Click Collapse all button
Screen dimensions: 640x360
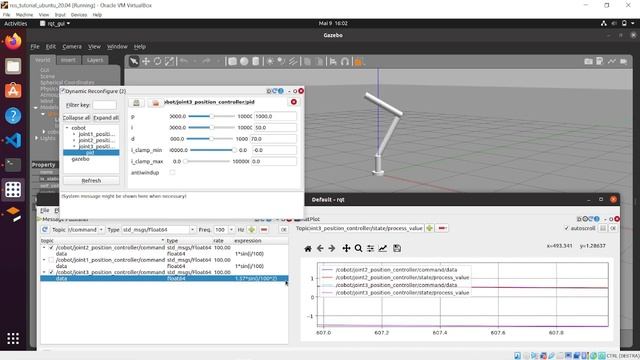pyautogui.click(x=76, y=118)
